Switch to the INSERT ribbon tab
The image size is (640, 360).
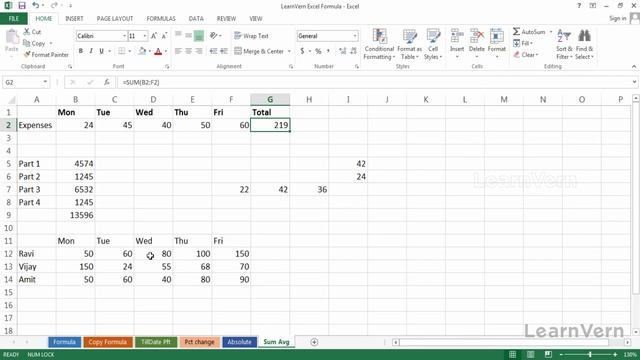(x=74, y=18)
